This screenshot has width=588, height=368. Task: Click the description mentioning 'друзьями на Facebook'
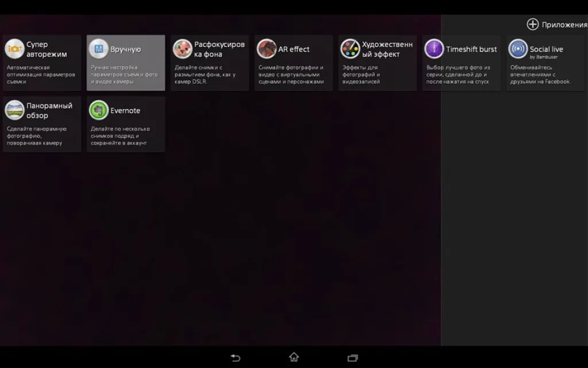pyautogui.click(x=540, y=75)
